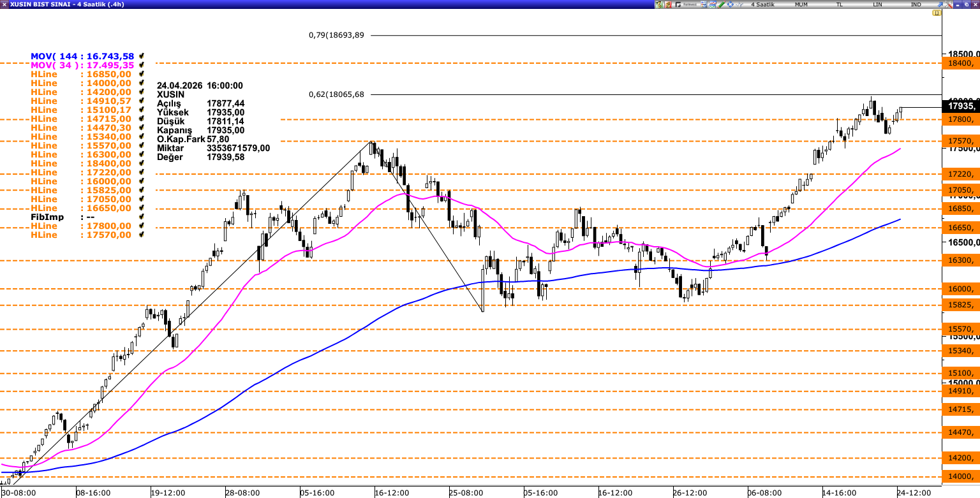This screenshot has height=498, width=980.
Task: Click the MOV(34) legend label
Action: tap(82, 66)
